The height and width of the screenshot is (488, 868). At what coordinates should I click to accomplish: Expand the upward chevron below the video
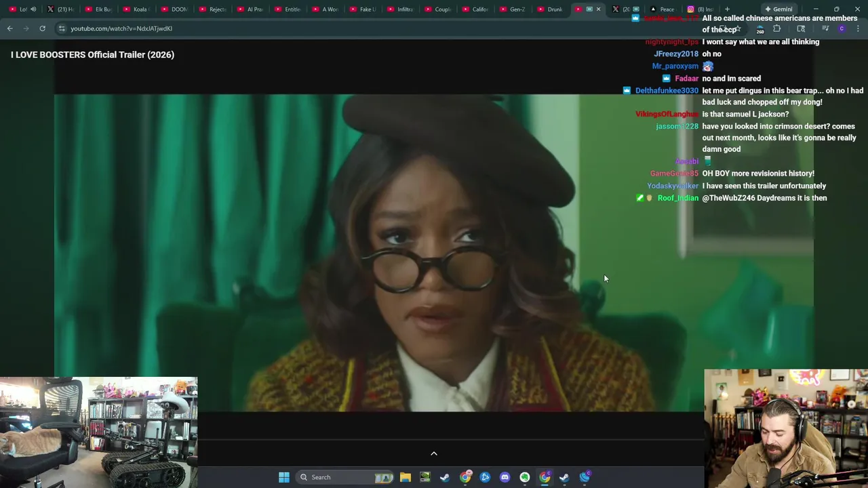(x=434, y=453)
